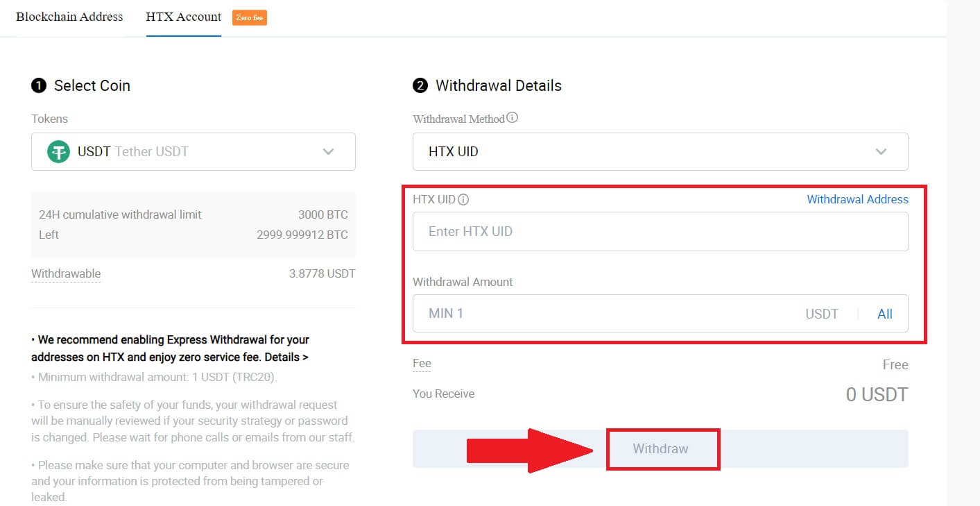Click the USDT currency label in amount field
Viewport: 980px width, 506px height.
(822, 314)
